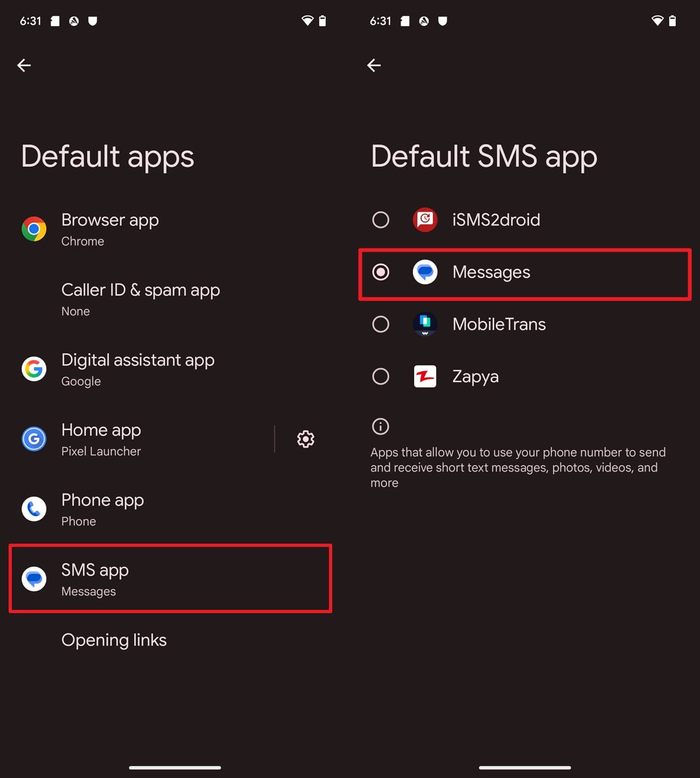Tap Wi-Fi icon in right status bar
700x778 pixels.
click(x=657, y=21)
